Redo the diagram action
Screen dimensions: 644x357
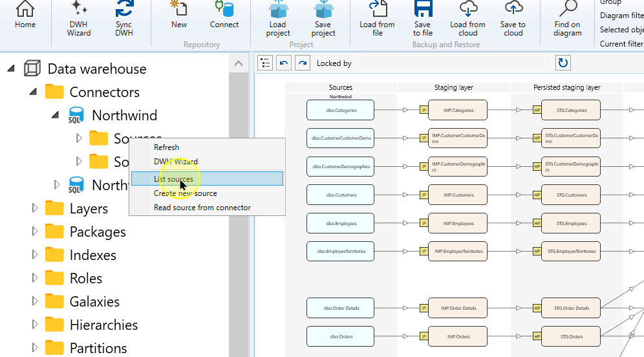click(x=303, y=63)
